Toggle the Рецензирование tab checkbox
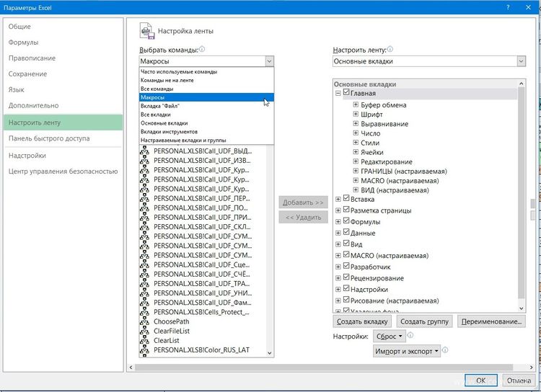 coord(346,277)
